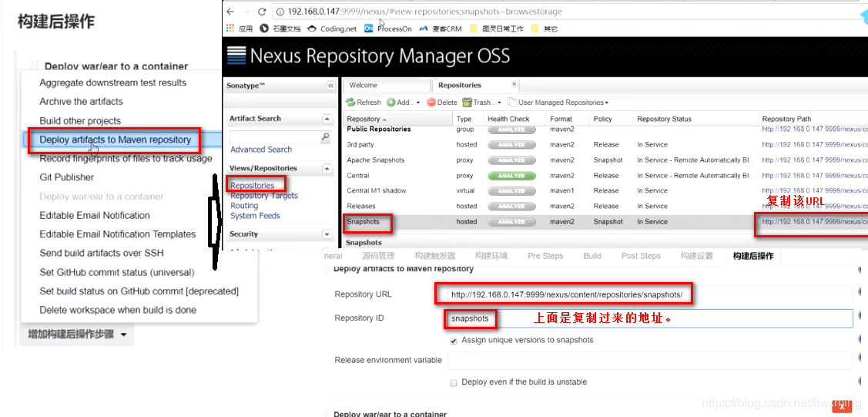Click the Repository URL input field
This screenshot has width=868, height=417.
(x=651, y=294)
